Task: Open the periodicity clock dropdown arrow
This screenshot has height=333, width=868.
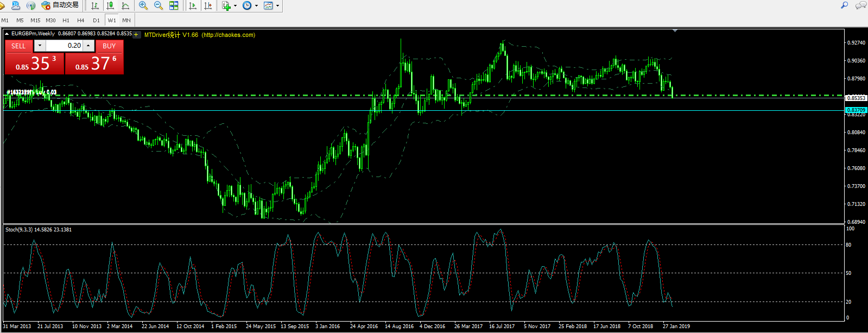Action: point(256,6)
